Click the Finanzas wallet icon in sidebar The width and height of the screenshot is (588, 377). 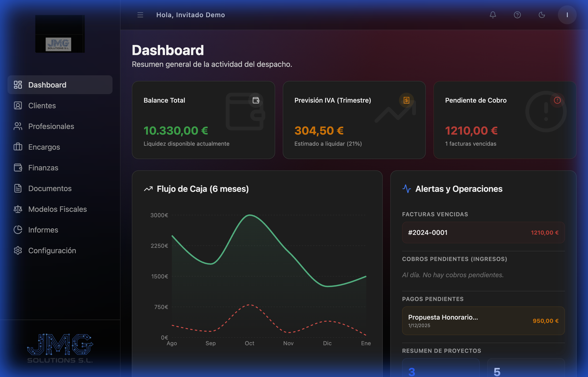click(x=18, y=168)
